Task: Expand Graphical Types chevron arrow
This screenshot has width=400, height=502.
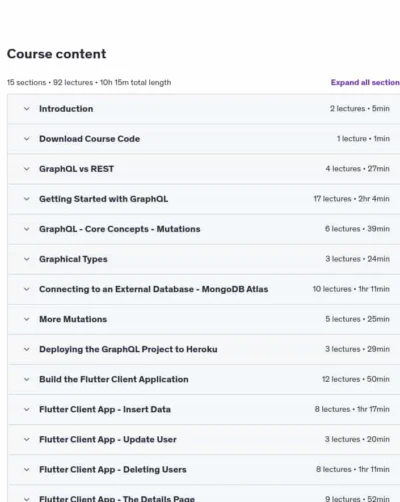Action: coord(27,259)
